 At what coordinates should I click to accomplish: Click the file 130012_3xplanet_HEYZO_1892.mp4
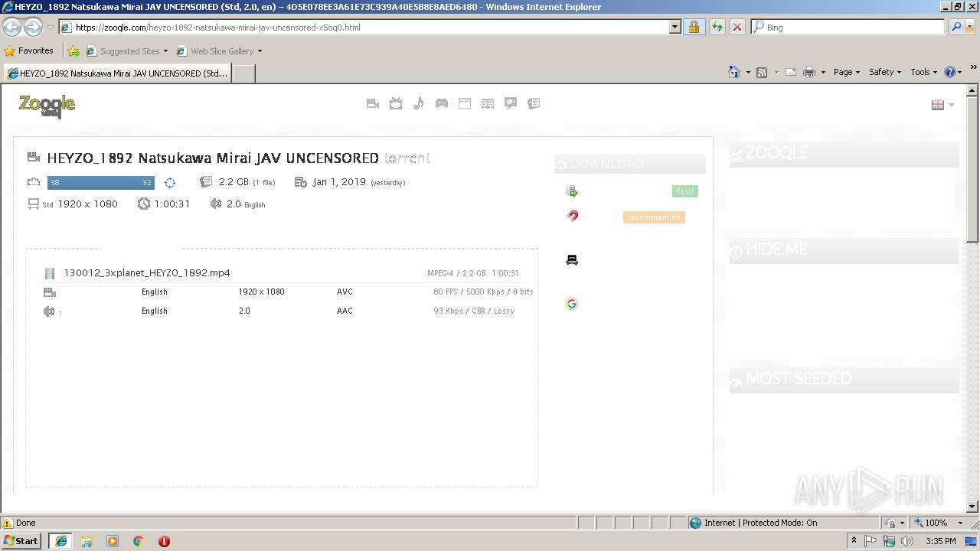(x=147, y=272)
